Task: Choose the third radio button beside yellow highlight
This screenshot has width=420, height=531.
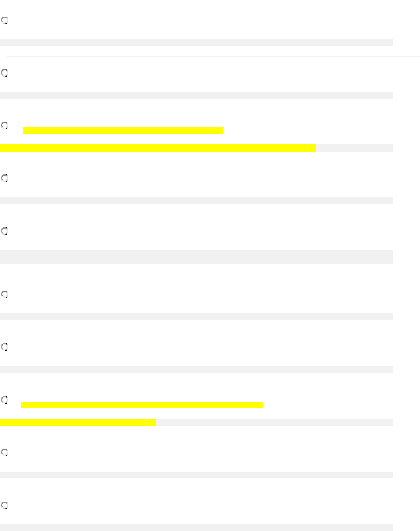Action: point(5,126)
